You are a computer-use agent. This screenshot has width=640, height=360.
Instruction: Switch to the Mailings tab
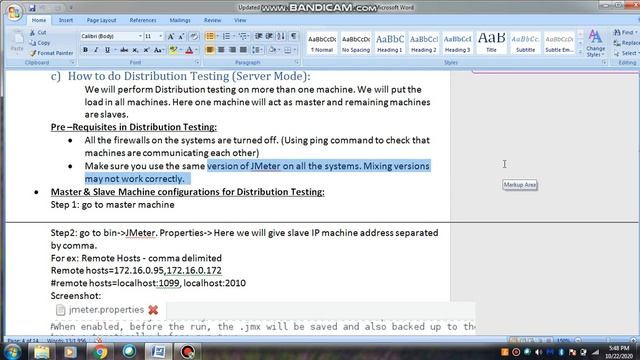click(x=180, y=20)
